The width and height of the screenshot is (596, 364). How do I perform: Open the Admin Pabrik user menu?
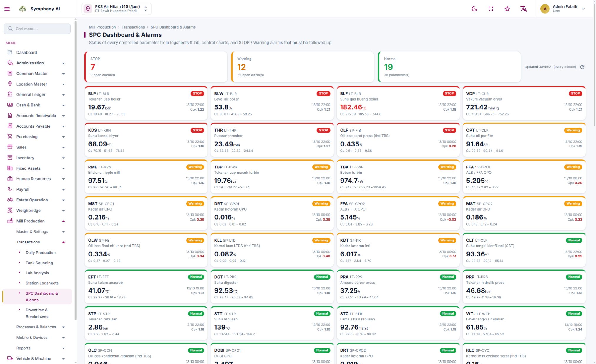pyautogui.click(x=562, y=9)
